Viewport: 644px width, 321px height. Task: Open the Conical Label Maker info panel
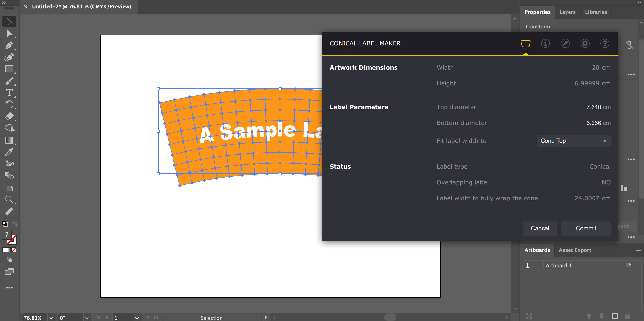pyautogui.click(x=545, y=43)
